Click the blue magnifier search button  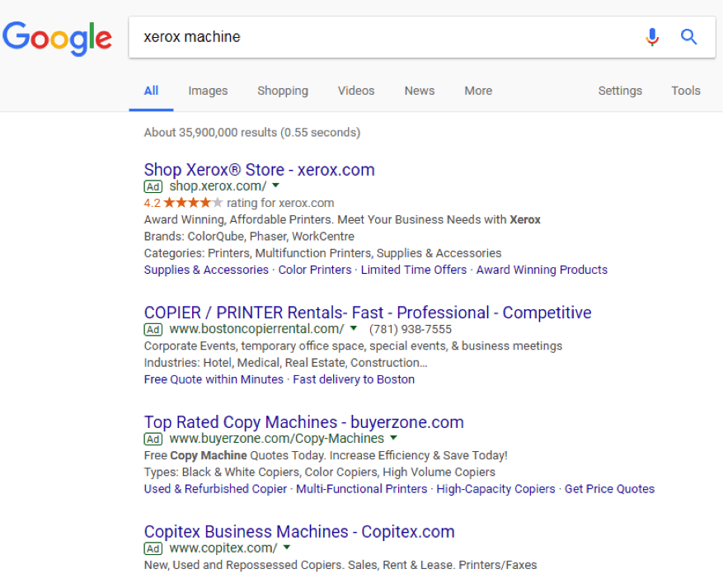(x=689, y=36)
